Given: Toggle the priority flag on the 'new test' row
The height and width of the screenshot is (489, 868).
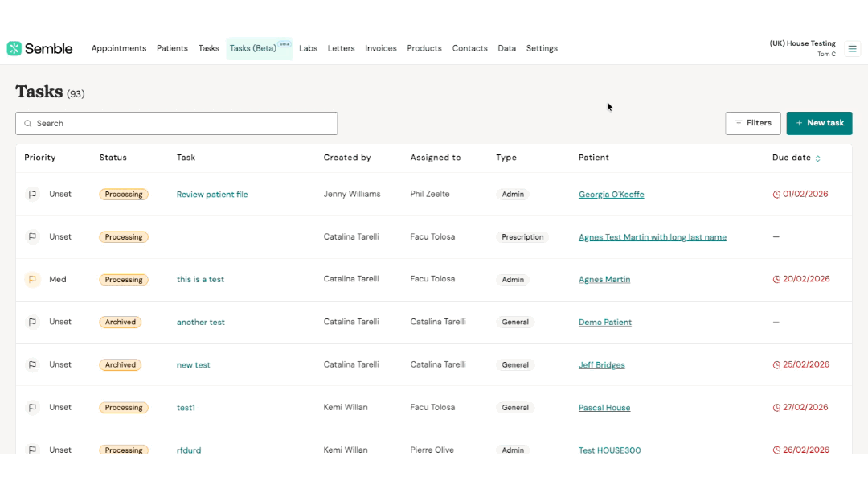Looking at the screenshot, I should point(32,364).
